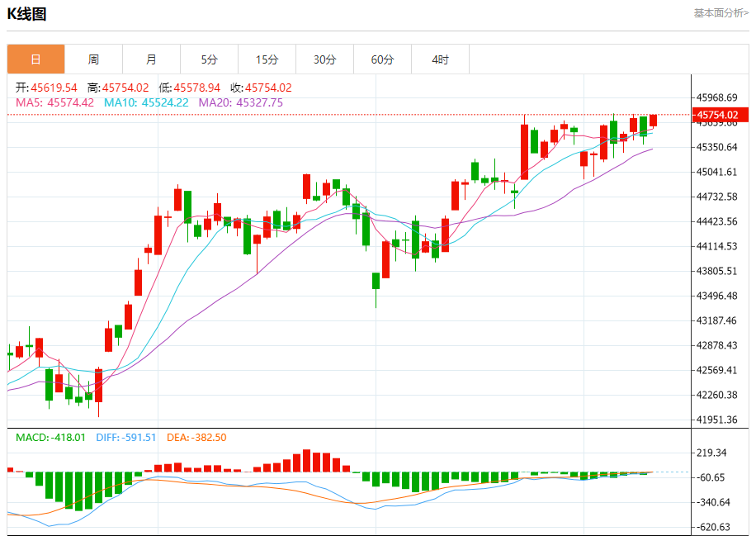
Task: Click the low price value 45578.94
Action: coord(196,88)
